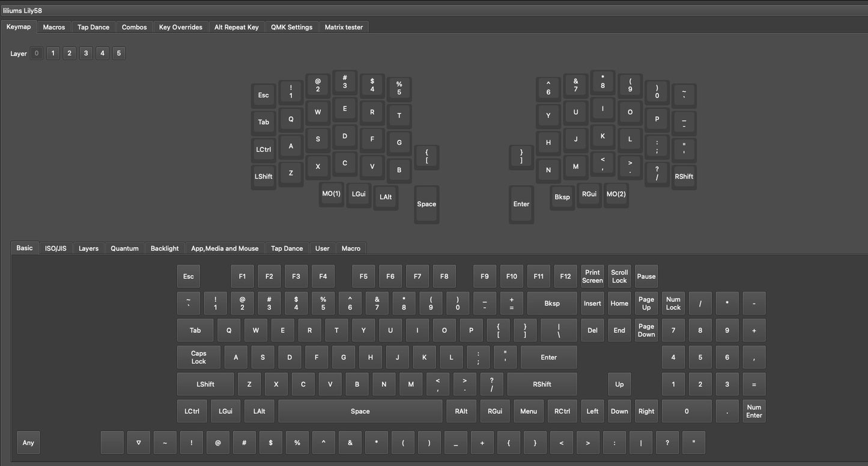The height and width of the screenshot is (466, 868).
Task: Pick the F8 keycode
Action: [444, 277]
